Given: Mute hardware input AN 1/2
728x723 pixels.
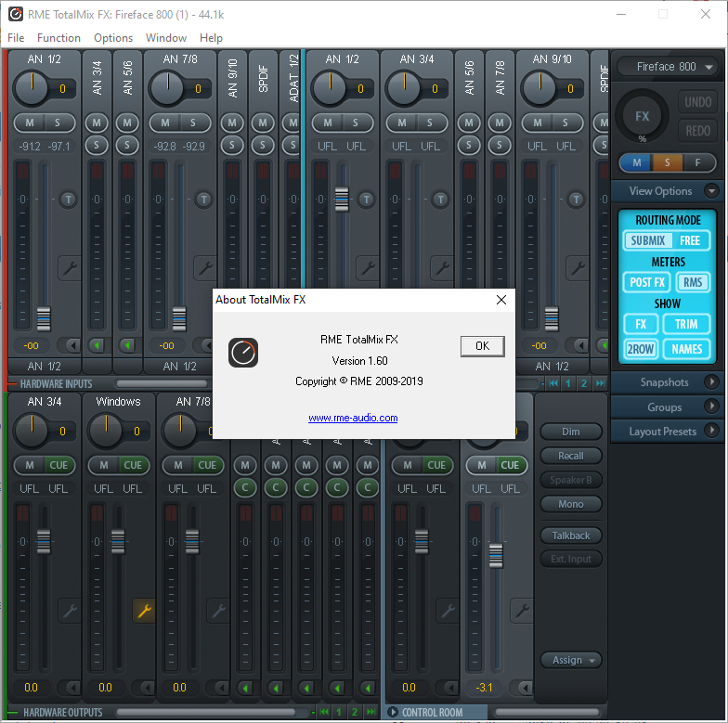Looking at the screenshot, I should coord(30,123).
